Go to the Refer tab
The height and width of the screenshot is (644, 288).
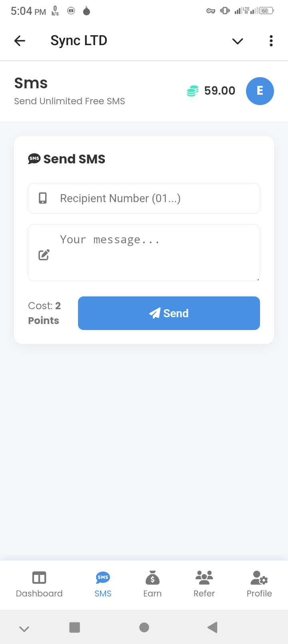point(204,584)
